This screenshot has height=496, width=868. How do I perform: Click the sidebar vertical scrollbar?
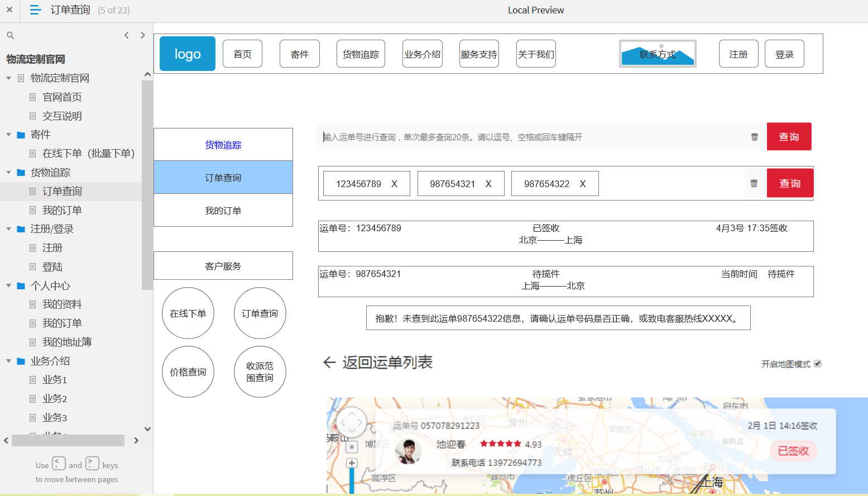tap(147, 185)
